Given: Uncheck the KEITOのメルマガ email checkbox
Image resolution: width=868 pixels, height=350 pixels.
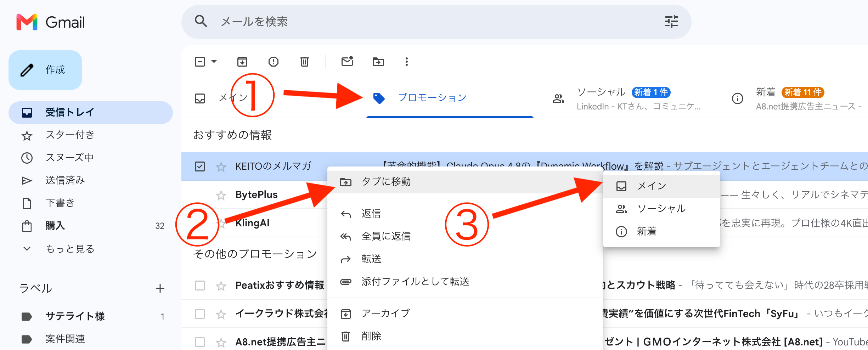Looking at the screenshot, I should tap(200, 166).
